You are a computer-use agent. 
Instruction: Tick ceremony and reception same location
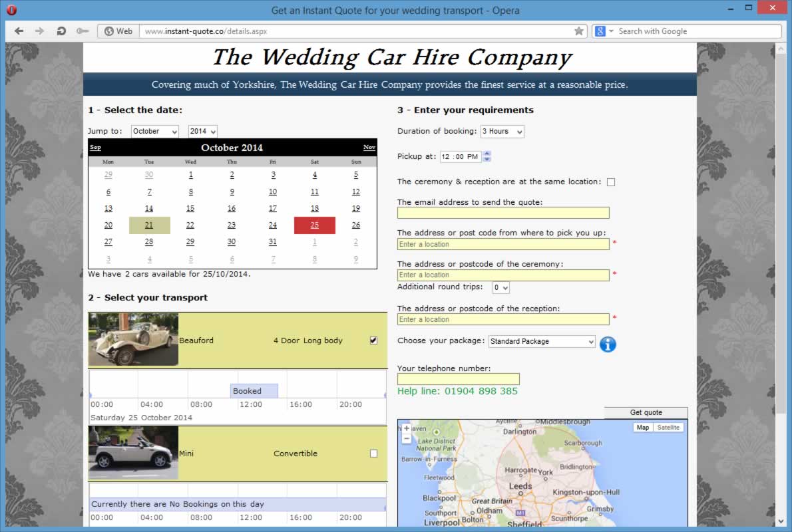pos(611,182)
